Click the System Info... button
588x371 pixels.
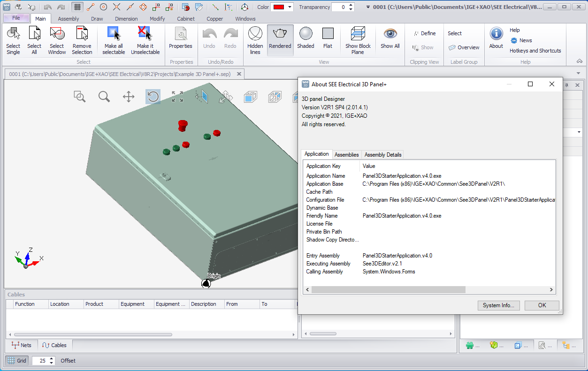click(x=498, y=305)
